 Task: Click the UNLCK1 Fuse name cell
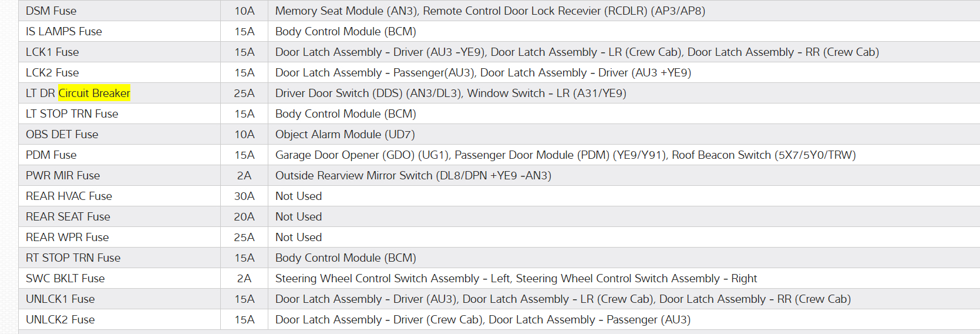tap(60, 299)
